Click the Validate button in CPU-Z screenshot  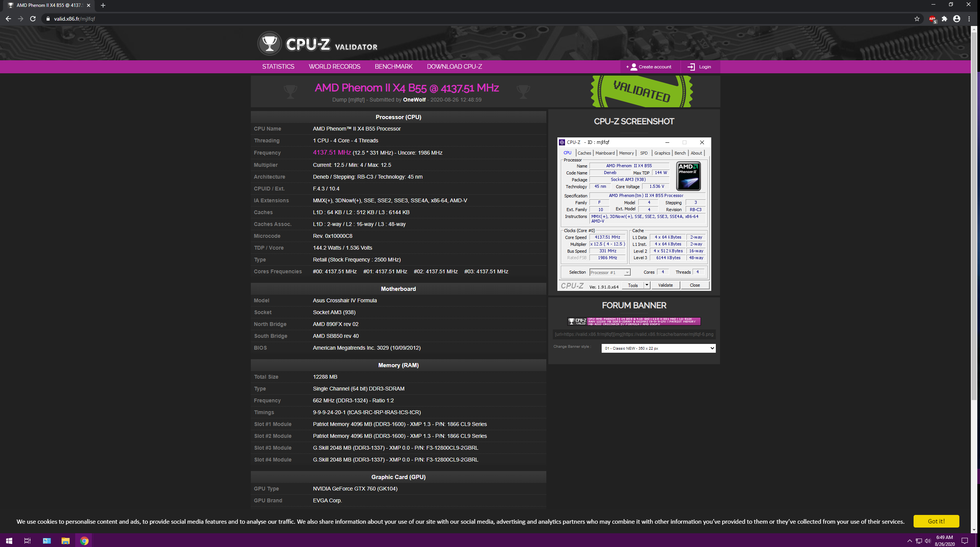click(x=665, y=285)
